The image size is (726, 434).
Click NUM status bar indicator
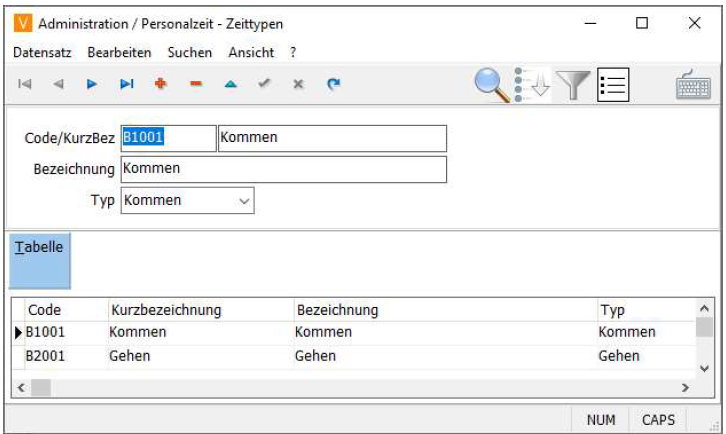(601, 420)
